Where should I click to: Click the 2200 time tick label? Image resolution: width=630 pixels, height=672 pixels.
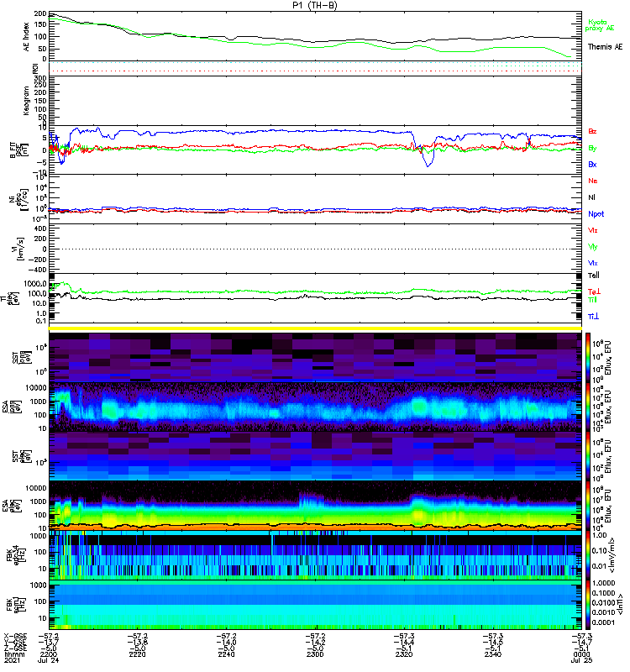coord(48,654)
